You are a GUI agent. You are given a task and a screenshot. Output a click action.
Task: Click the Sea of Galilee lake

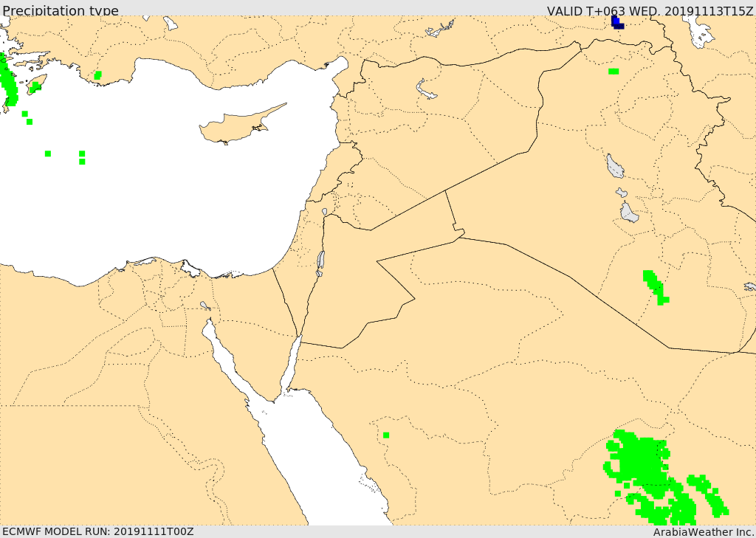click(325, 212)
